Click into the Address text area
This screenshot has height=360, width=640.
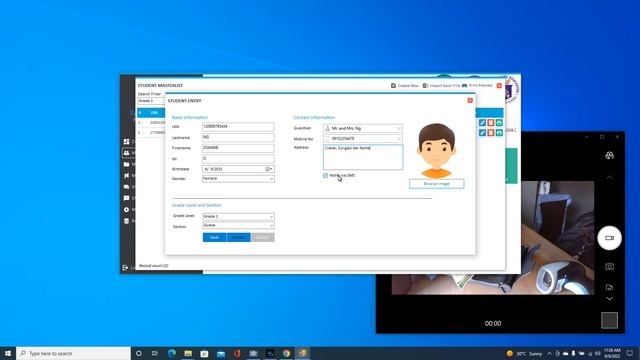pyautogui.click(x=363, y=157)
